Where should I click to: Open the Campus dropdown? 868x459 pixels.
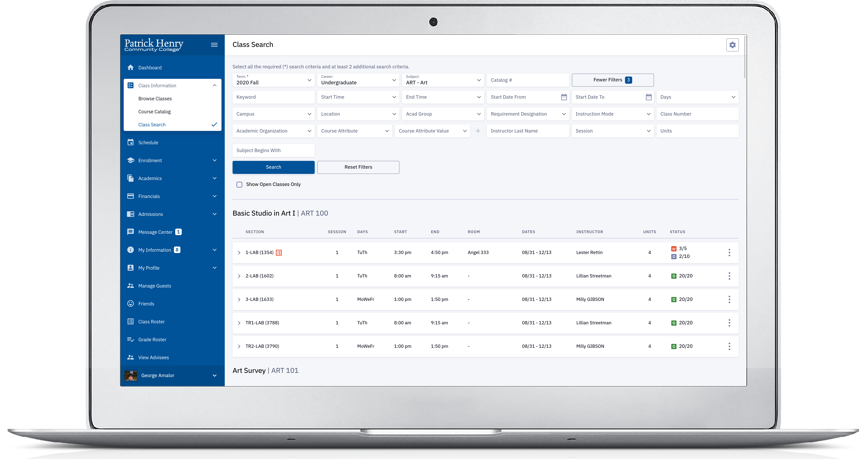click(273, 114)
